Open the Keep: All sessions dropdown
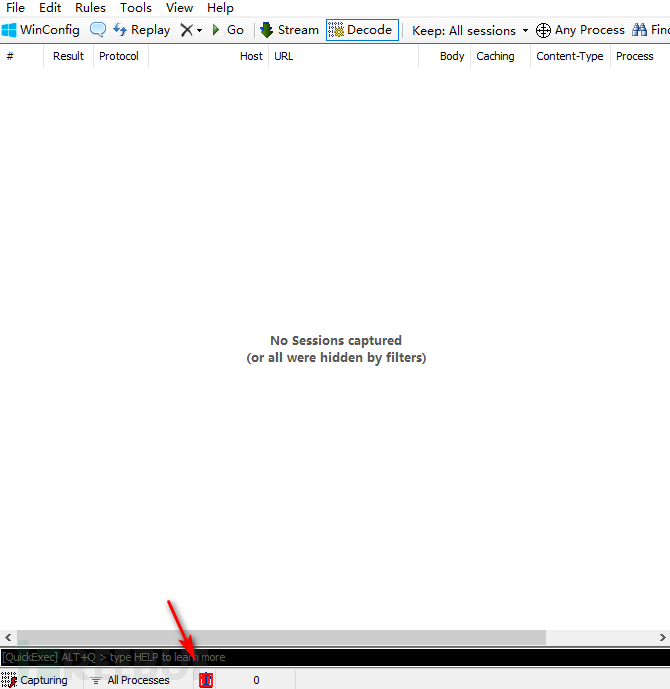Image resolution: width=670 pixels, height=689 pixels. coord(470,30)
